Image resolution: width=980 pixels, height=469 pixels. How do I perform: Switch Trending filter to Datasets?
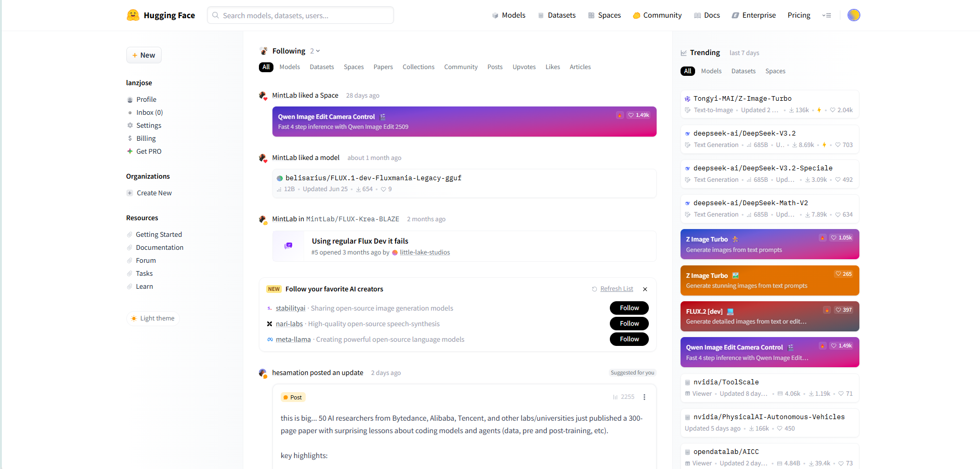pos(743,71)
